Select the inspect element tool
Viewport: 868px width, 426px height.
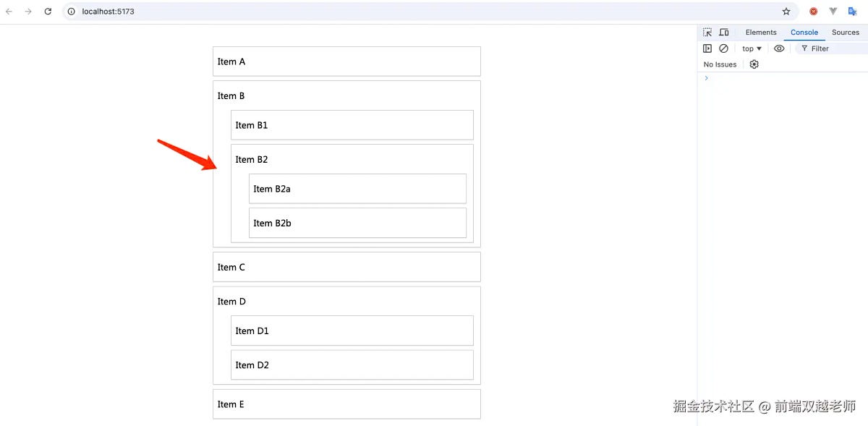(x=707, y=32)
